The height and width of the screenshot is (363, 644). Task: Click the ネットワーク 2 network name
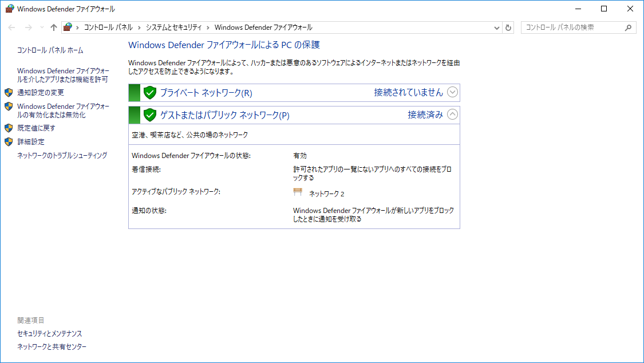326,194
